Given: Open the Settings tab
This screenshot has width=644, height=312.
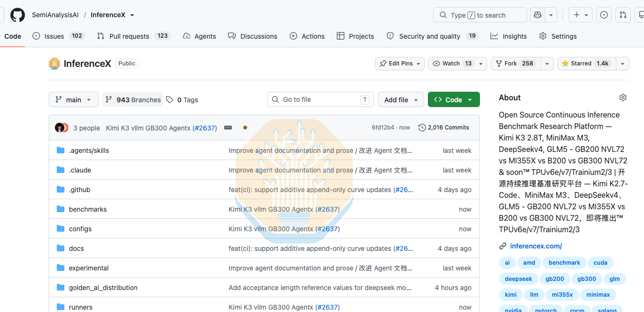Looking at the screenshot, I should pos(558,36).
